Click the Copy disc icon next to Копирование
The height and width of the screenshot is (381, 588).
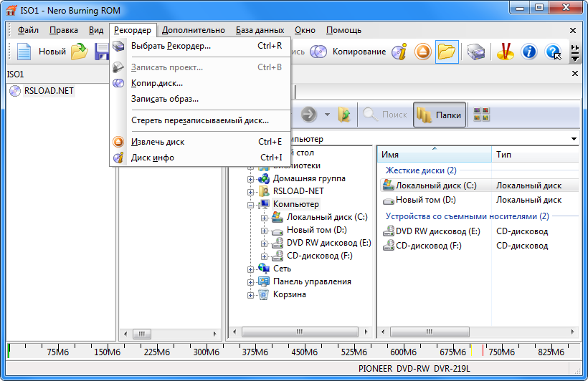coord(318,52)
